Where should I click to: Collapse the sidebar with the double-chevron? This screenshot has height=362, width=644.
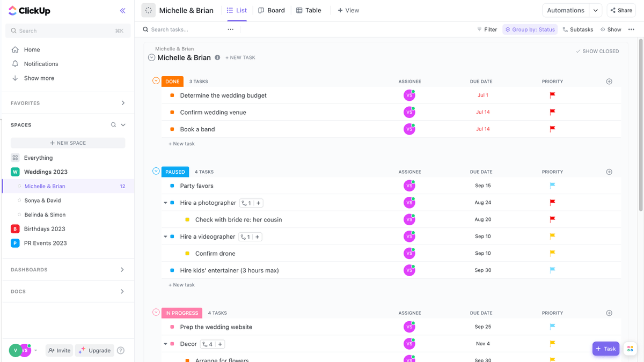[x=122, y=10]
